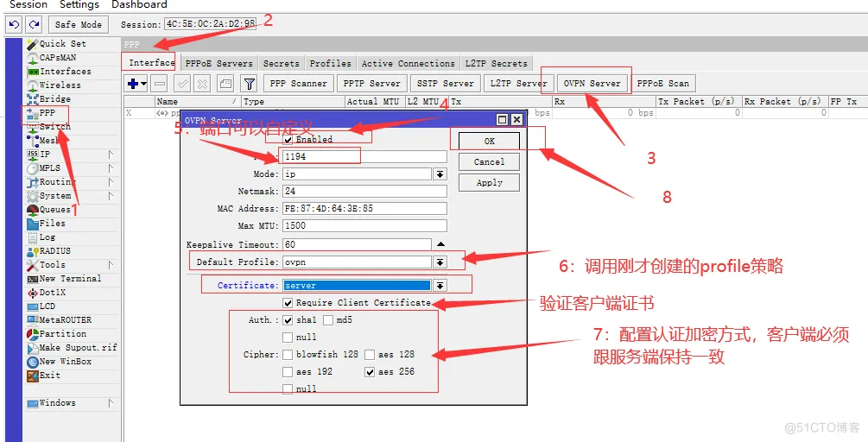Click the Apply button
The height and width of the screenshot is (442, 868).
point(489,183)
